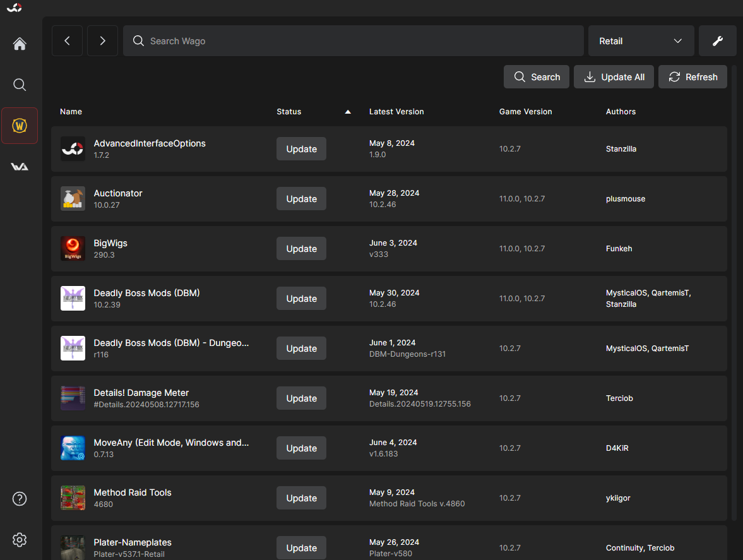The image size is (743, 560).
Task: Click Deadly Boss Mods (DBM) addon icon
Action: 73,299
